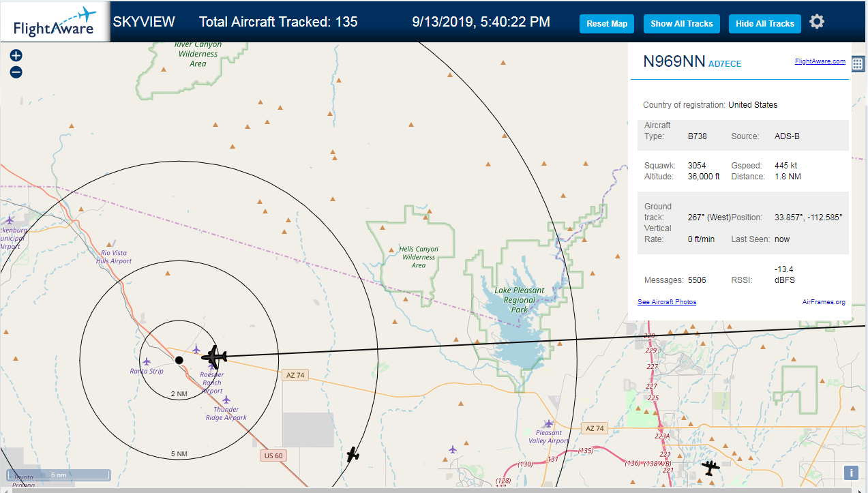Open the aircraft table grid icon
The height and width of the screenshot is (493, 868).
pyautogui.click(x=858, y=64)
